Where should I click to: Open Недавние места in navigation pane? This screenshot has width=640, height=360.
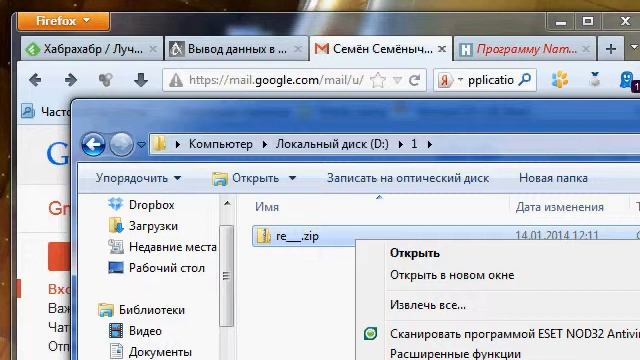click(162, 247)
